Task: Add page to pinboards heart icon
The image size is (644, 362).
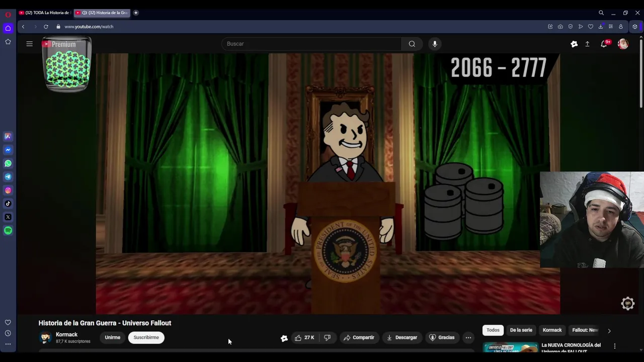Action: click(591, 27)
